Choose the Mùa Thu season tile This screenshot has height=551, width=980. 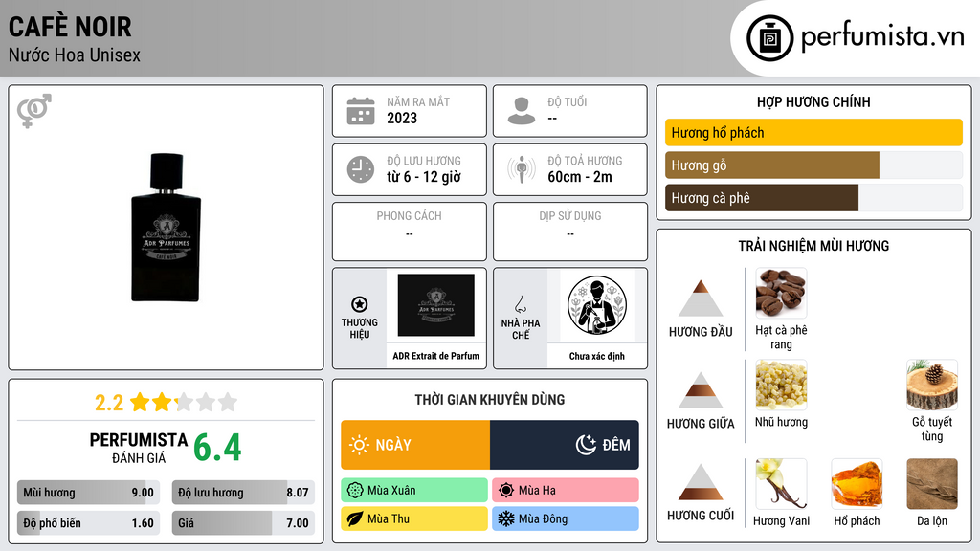tap(414, 518)
